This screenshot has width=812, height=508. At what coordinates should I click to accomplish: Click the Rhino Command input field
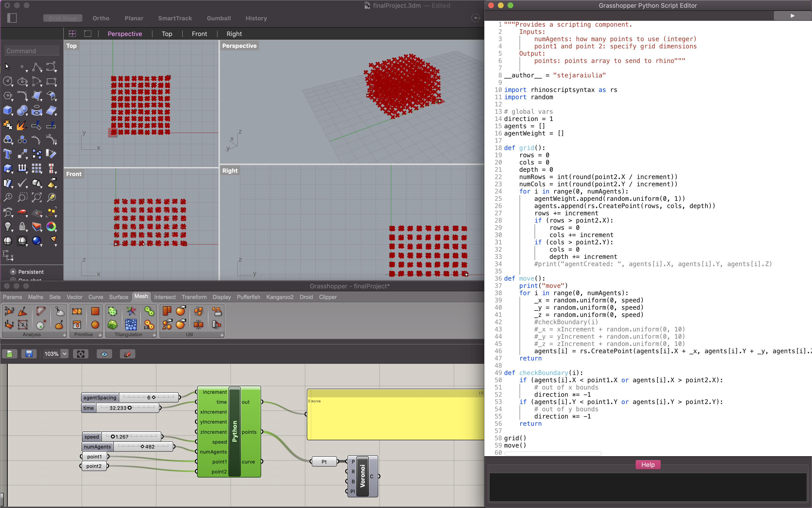tap(32, 51)
